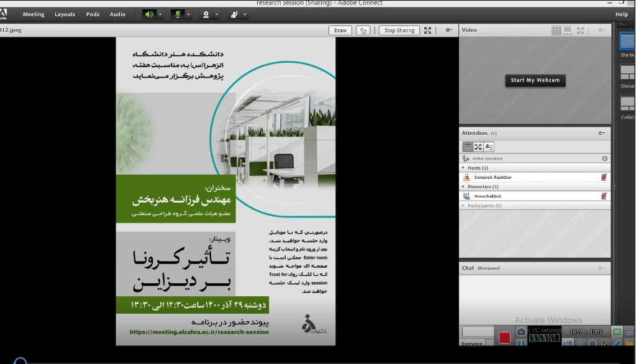Click the pointer icon beside Draw
Image resolution: width=636 pixels, height=364 pixels.
click(363, 30)
